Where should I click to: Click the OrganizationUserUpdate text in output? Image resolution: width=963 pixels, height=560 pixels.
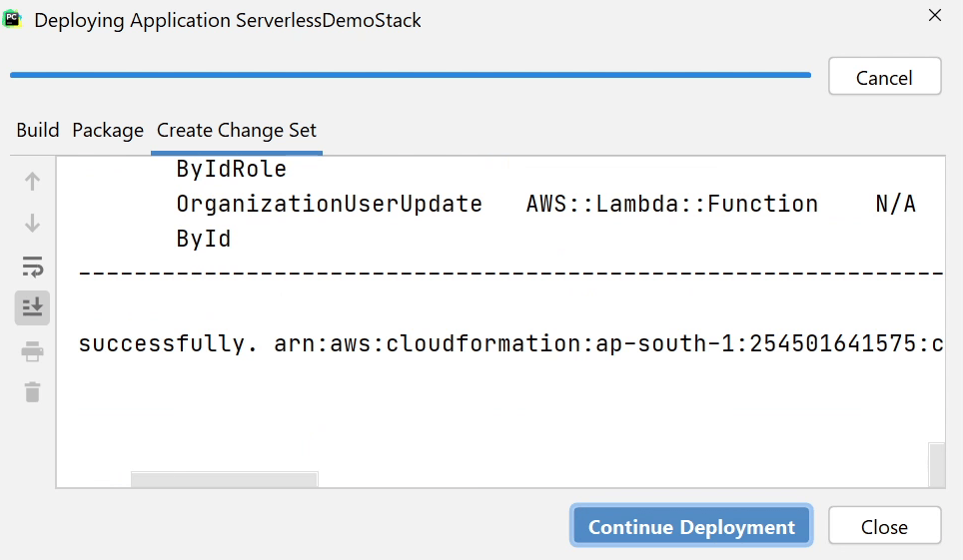(x=329, y=204)
